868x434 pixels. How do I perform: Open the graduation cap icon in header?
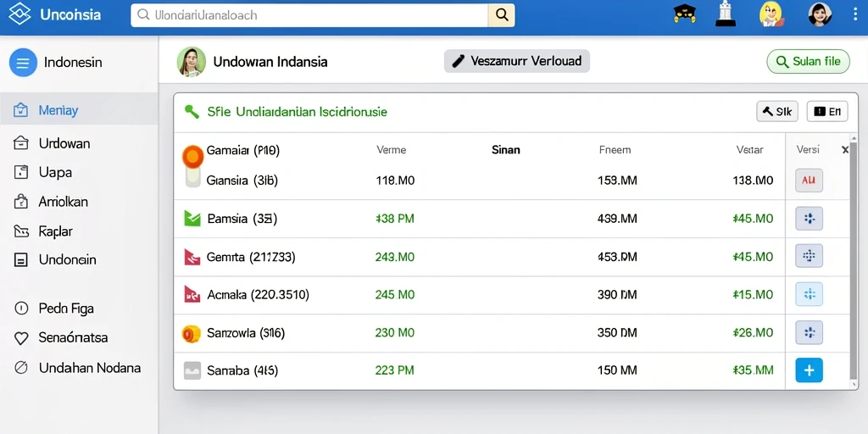click(685, 14)
